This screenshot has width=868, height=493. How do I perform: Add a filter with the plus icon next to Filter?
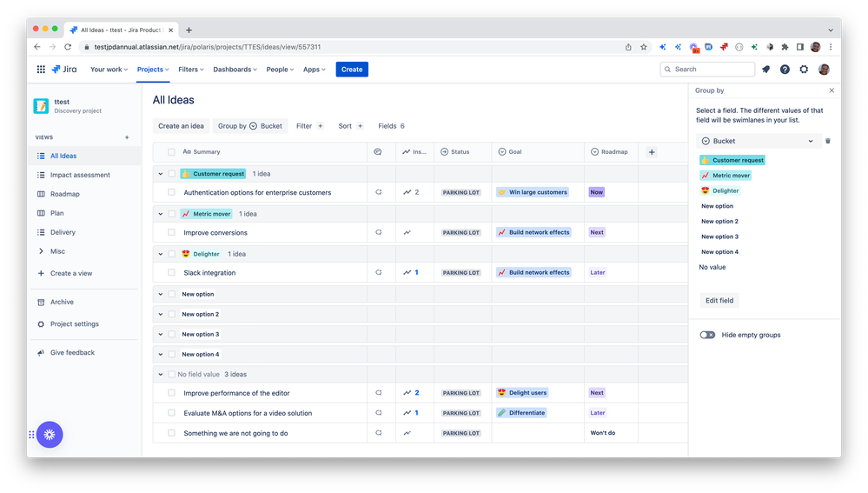320,126
